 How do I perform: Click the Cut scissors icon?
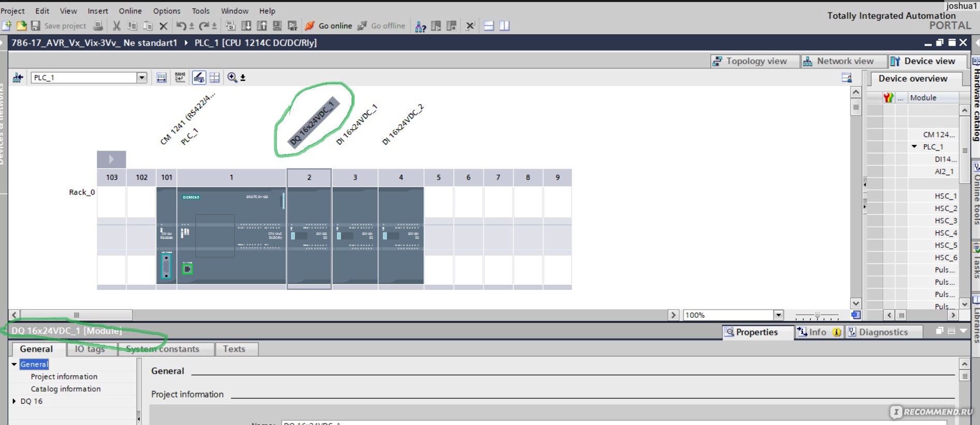pos(116,25)
